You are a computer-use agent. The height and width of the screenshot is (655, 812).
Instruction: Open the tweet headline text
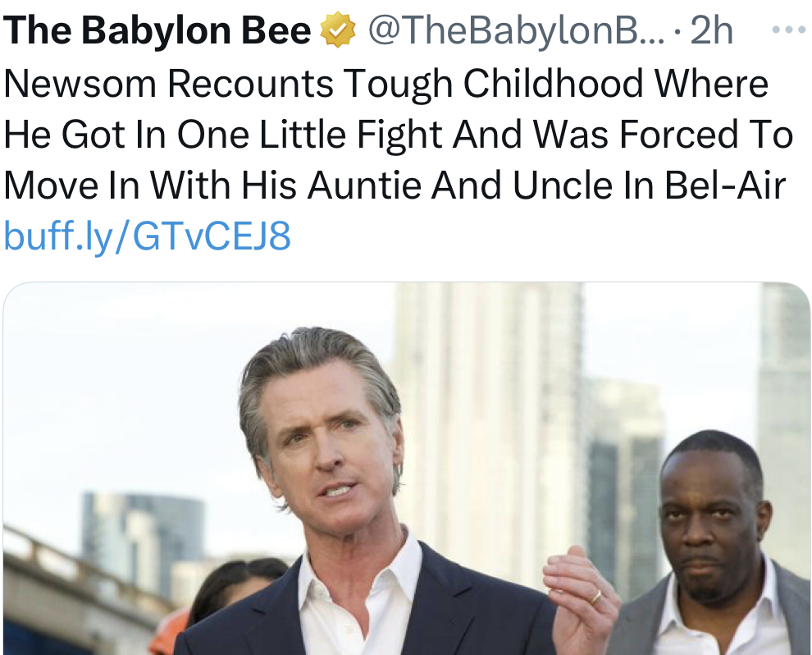point(398,134)
